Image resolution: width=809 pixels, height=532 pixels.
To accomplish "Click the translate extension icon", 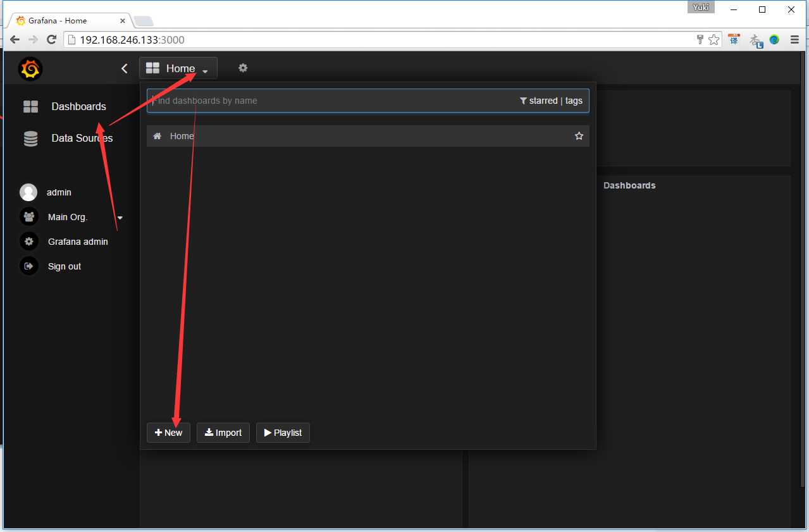I will coord(734,39).
